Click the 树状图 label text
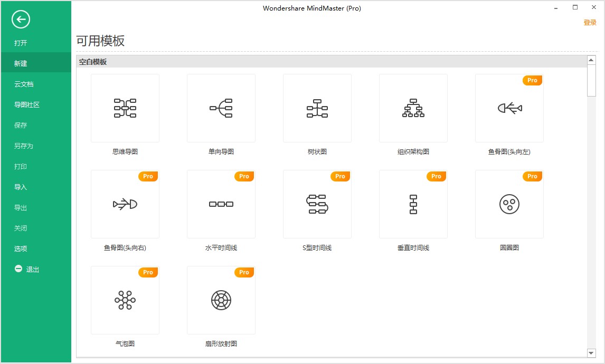This screenshot has height=364, width=605. 317,151
